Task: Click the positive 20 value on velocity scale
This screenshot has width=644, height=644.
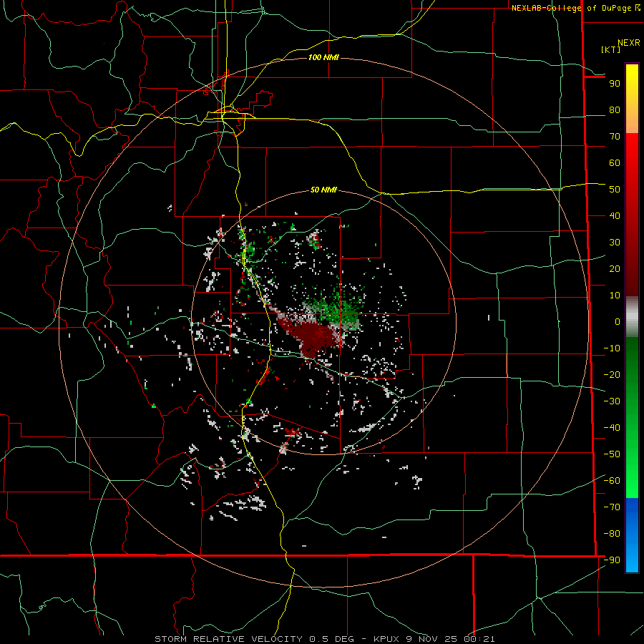Action: [x=615, y=269]
